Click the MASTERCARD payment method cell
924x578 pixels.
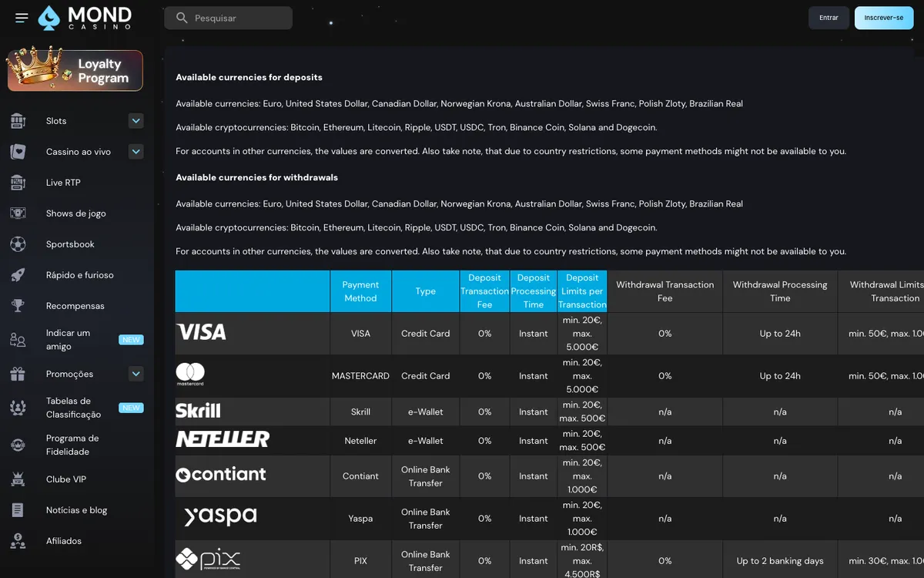tap(360, 376)
